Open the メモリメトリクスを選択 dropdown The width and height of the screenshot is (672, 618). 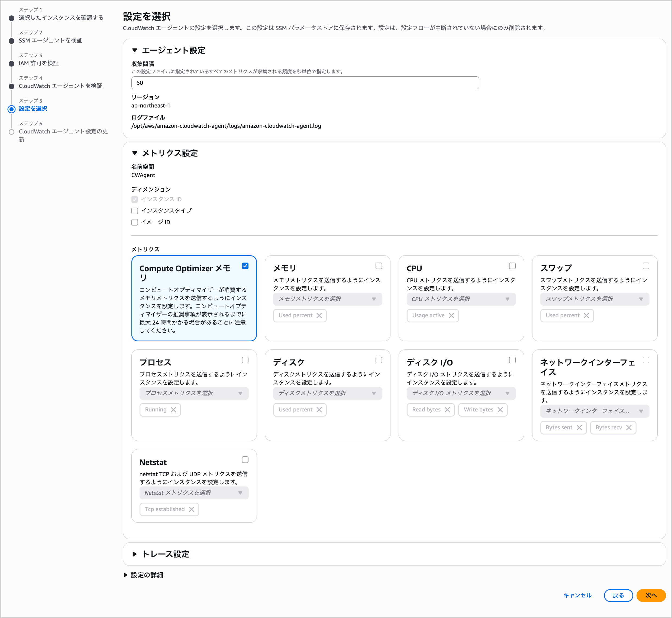click(x=327, y=299)
